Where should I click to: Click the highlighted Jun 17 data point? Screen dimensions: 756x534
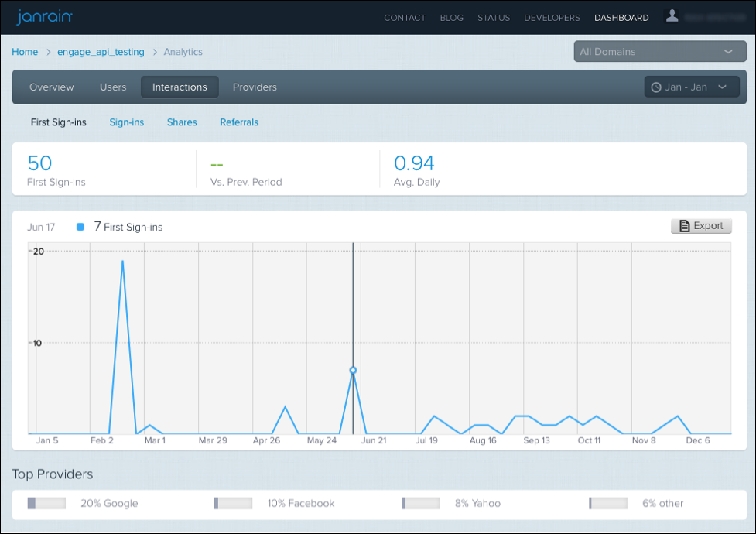click(x=353, y=371)
